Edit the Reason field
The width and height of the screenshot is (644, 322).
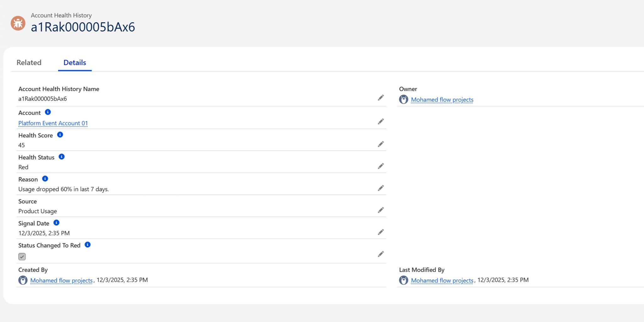tap(380, 188)
